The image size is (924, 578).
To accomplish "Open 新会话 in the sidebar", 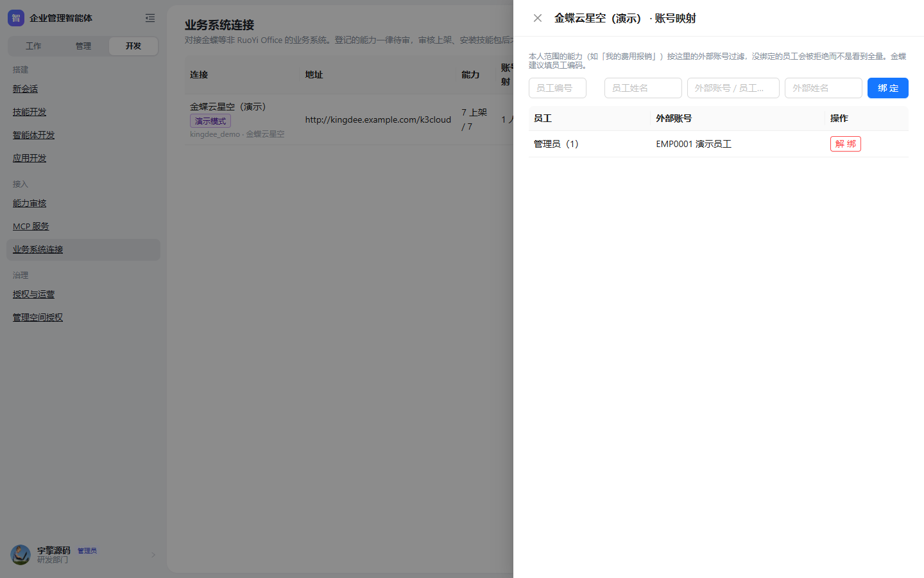I will [x=26, y=89].
